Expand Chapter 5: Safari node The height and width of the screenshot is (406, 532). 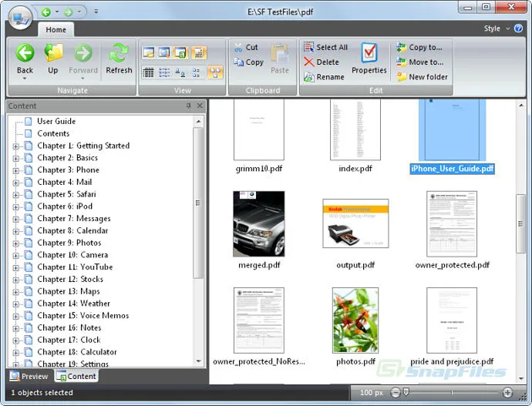(x=15, y=195)
